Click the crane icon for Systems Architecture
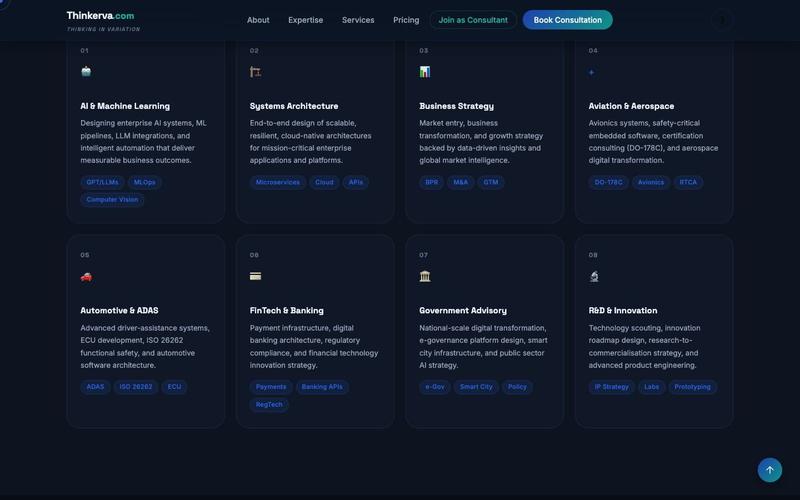800x500 pixels. [x=256, y=72]
